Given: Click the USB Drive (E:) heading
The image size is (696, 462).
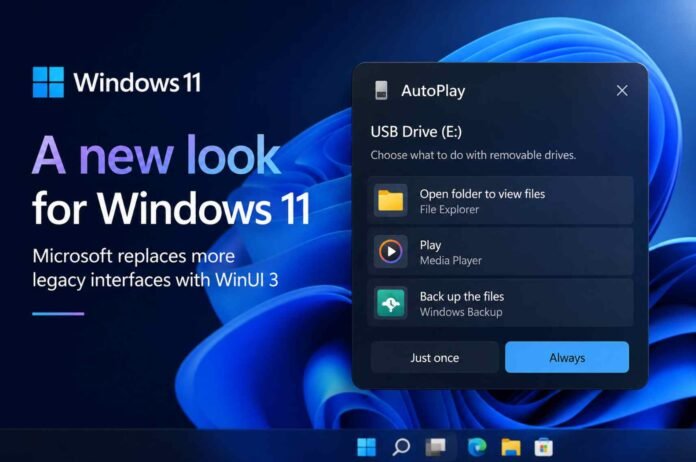Looking at the screenshot, I should [416, 132].
